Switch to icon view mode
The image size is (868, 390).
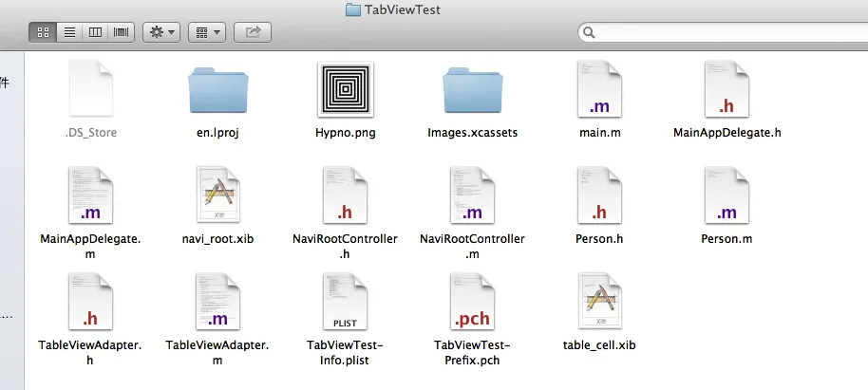click(44, 32)
